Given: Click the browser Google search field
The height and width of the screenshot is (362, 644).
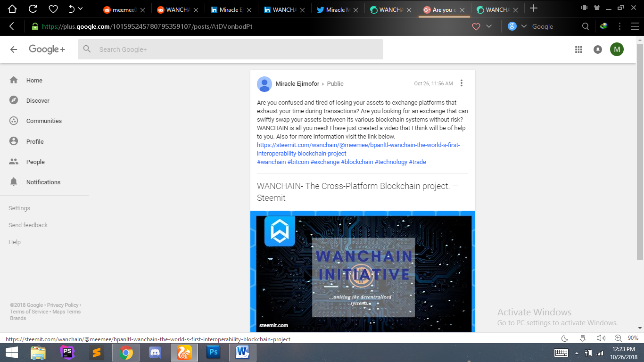Looking at the screenshot, I should [554, 26].
